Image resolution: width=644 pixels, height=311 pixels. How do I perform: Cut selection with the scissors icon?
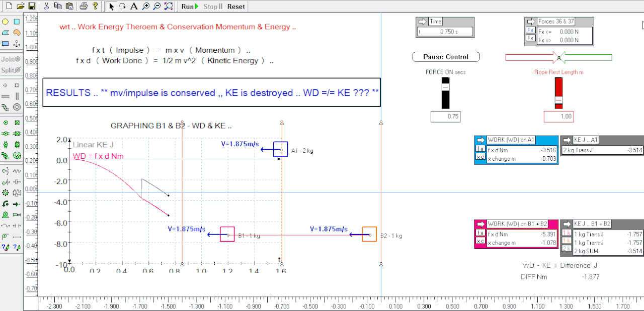(x=47, y=6)
